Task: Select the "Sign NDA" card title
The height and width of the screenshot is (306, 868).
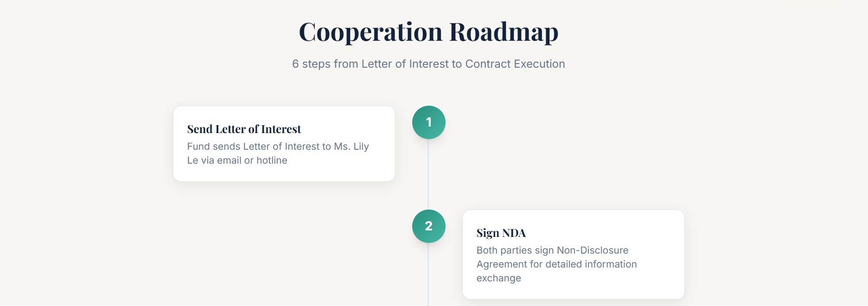Action: (x=501, y=233)
